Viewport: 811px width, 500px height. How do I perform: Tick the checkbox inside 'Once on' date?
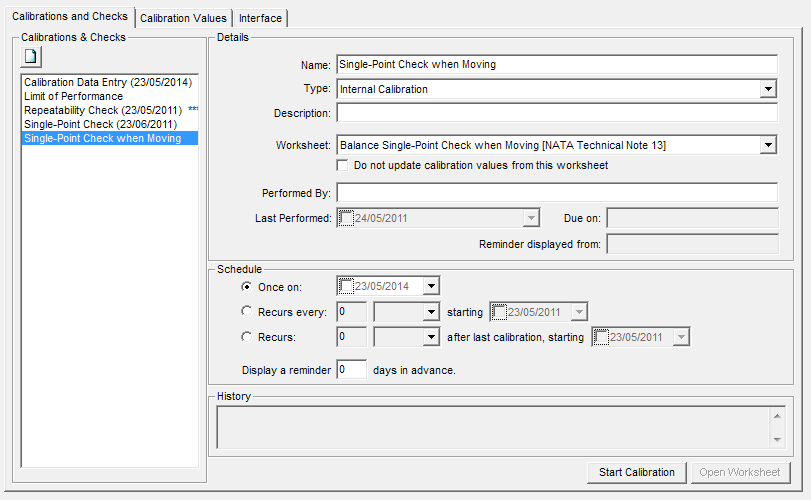pyautogui.click(x=346, y=287)
